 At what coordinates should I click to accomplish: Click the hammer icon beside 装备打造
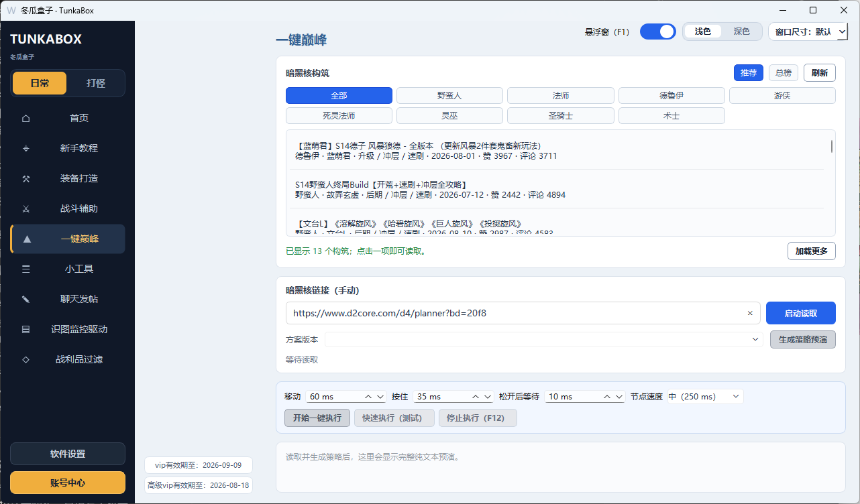[x=25, y=179]
